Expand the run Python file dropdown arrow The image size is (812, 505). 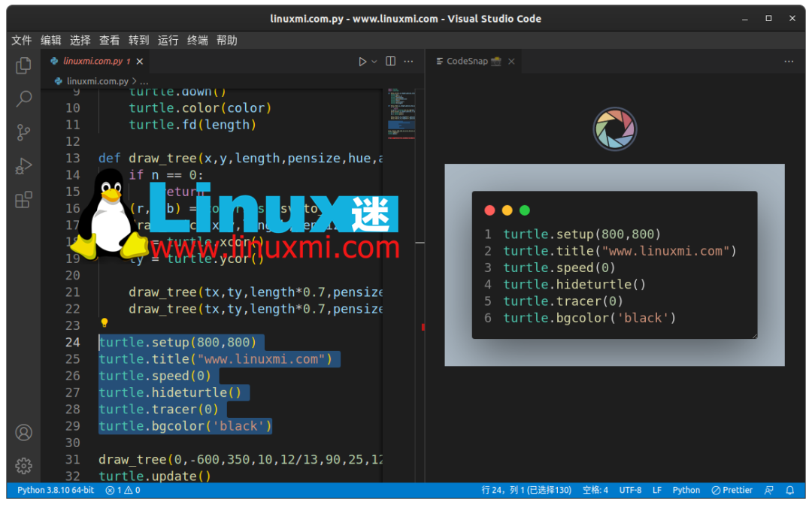[374, 62]
